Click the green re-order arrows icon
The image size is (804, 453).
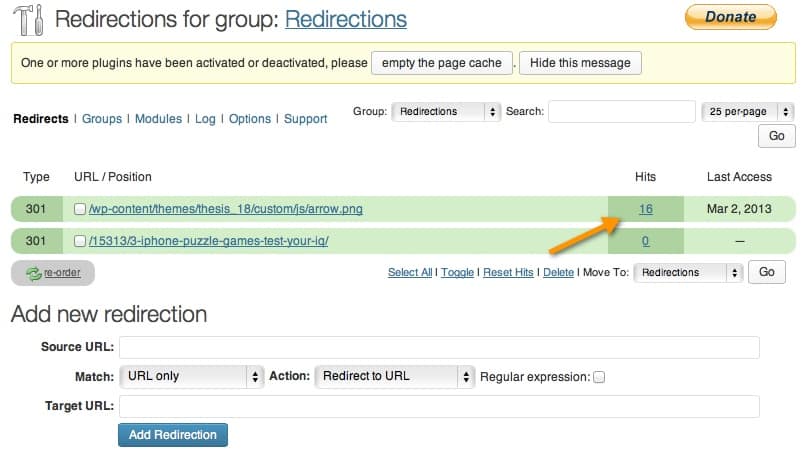pyautogui.click(x=34, y=273)
